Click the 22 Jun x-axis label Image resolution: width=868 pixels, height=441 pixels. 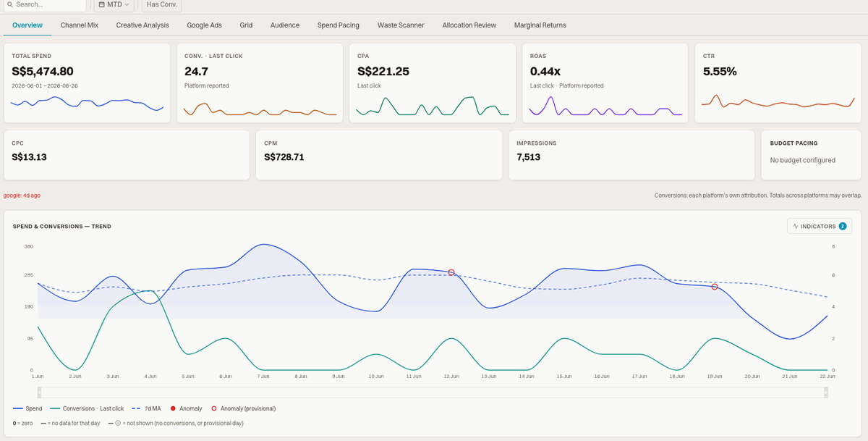click(x=827, y=377)
